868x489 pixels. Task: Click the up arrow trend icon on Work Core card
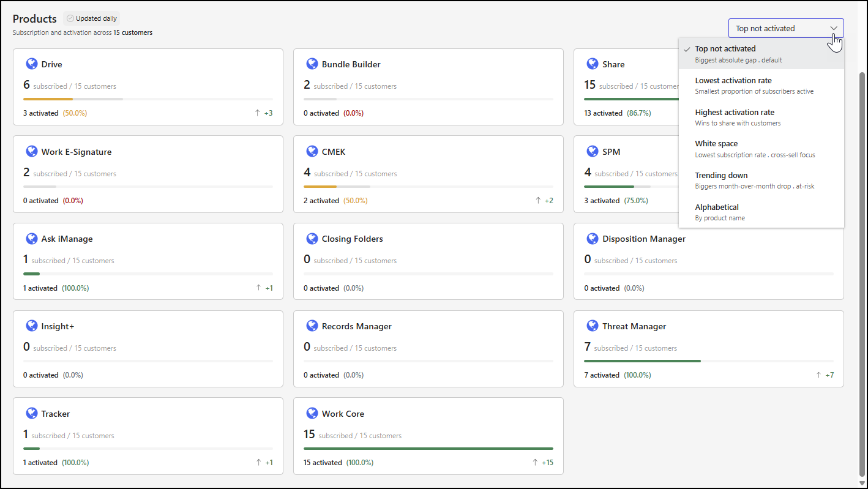click(535, 463)
